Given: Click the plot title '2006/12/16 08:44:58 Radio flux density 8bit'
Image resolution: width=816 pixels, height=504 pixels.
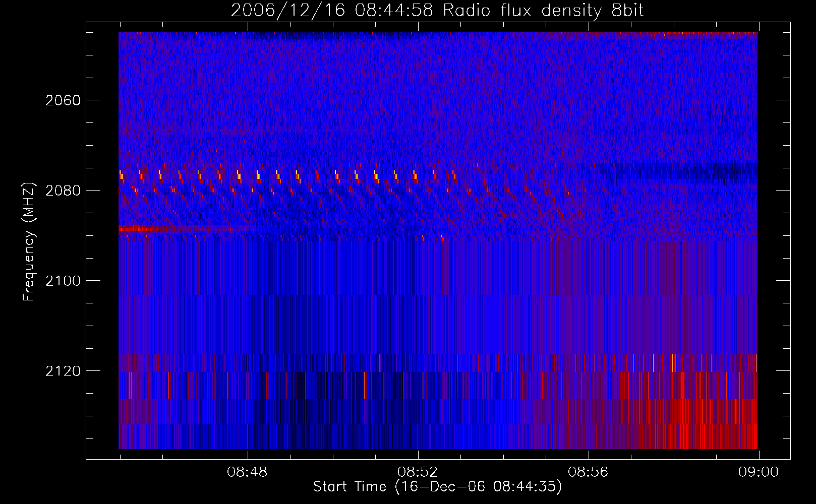Looking at the screenshot, I should [x=438, y=10].
